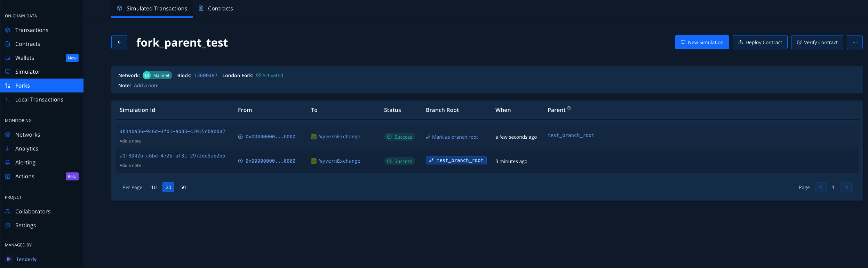Click Success status in first row
Image resolution: width=868 pixels, height=268 pixels.
[399, 137]
